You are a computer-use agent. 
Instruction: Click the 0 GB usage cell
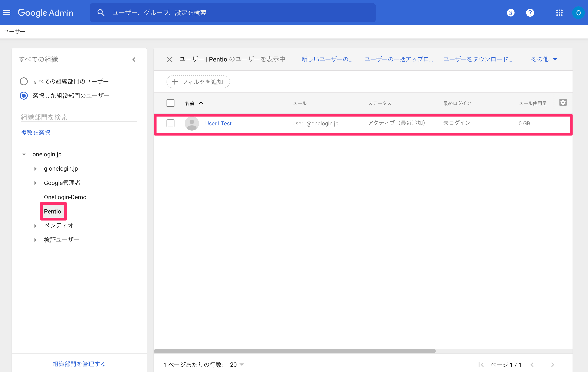(524, 123)
